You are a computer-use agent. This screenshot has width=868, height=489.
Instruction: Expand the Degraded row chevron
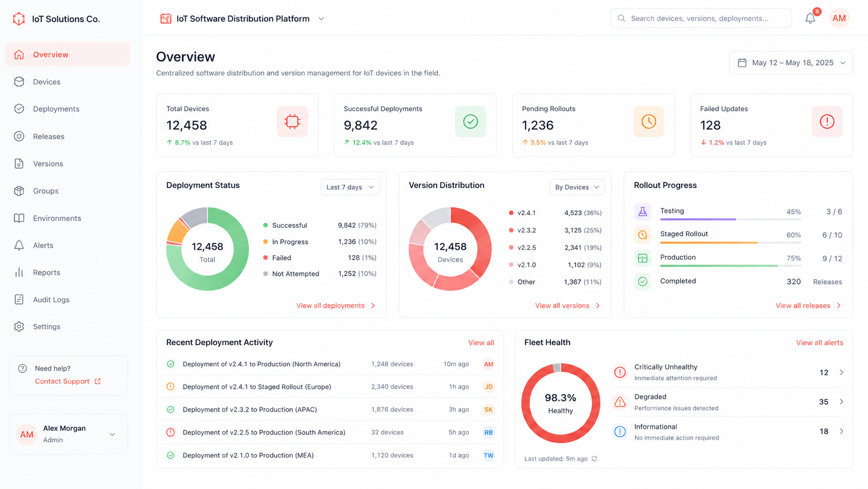841,402
